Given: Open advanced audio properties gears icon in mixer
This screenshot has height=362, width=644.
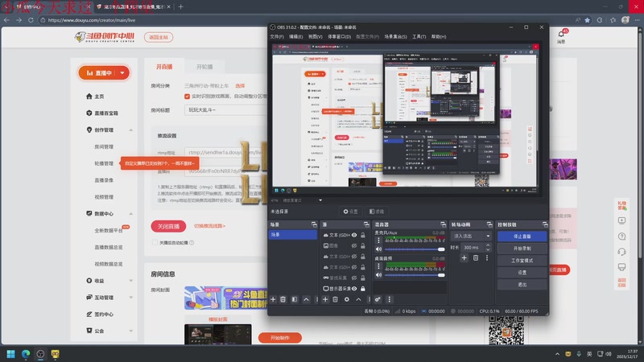Looking at the screenshot, I should (378, 299).
